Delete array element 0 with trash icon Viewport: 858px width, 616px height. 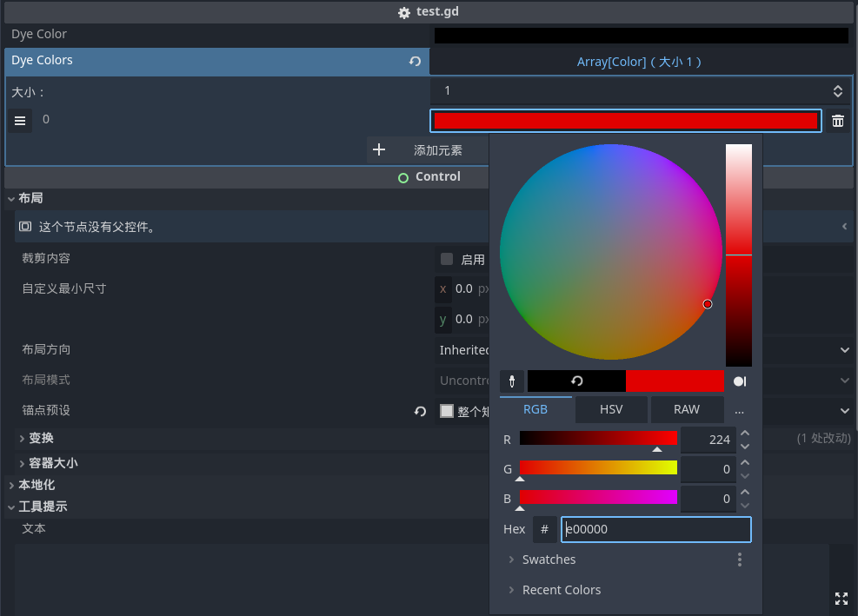pos(837,121)
